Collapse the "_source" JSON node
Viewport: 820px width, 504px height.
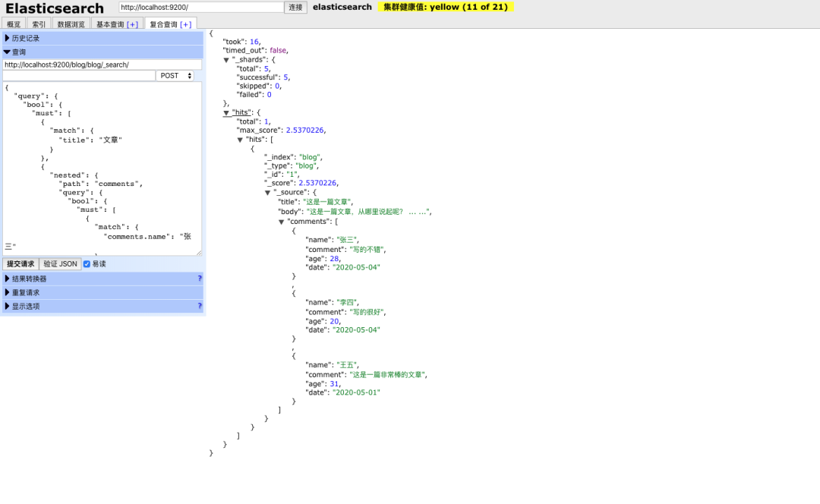267,192
